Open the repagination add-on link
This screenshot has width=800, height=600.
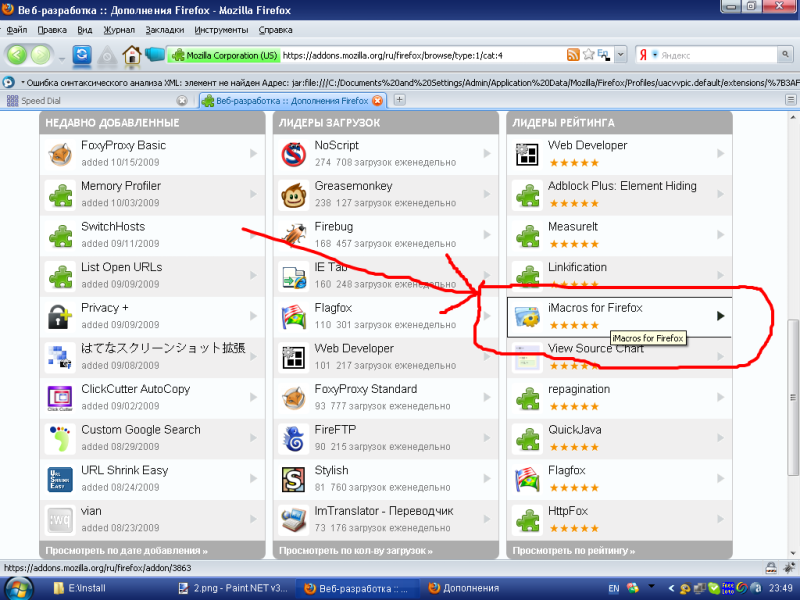coord(579,389)
